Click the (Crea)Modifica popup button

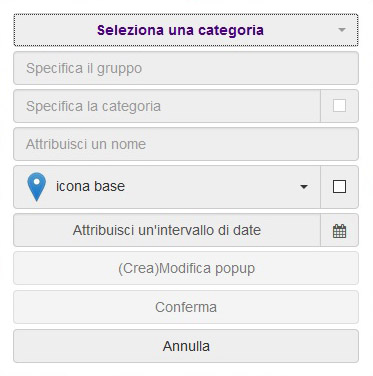coord(186,268)
